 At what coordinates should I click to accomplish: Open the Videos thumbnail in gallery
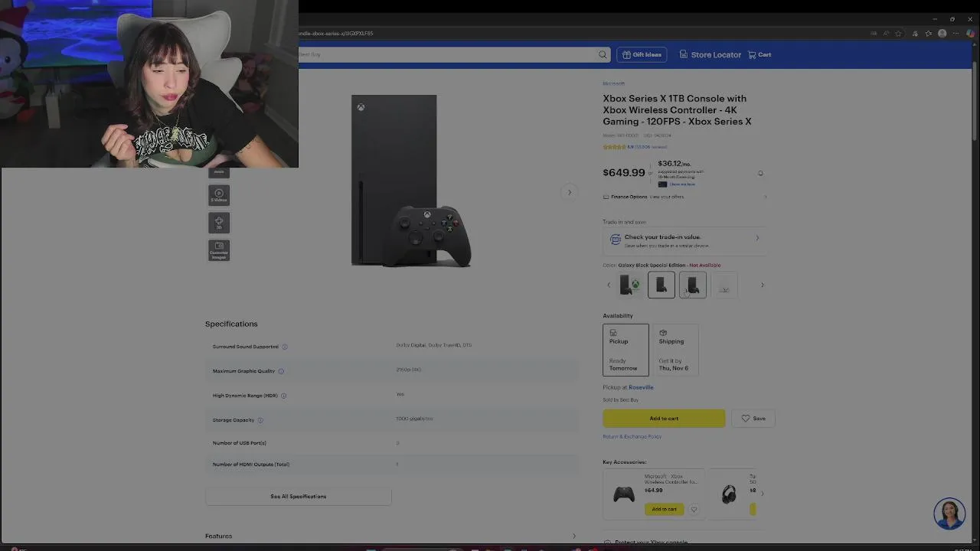[x=219, y=195]
